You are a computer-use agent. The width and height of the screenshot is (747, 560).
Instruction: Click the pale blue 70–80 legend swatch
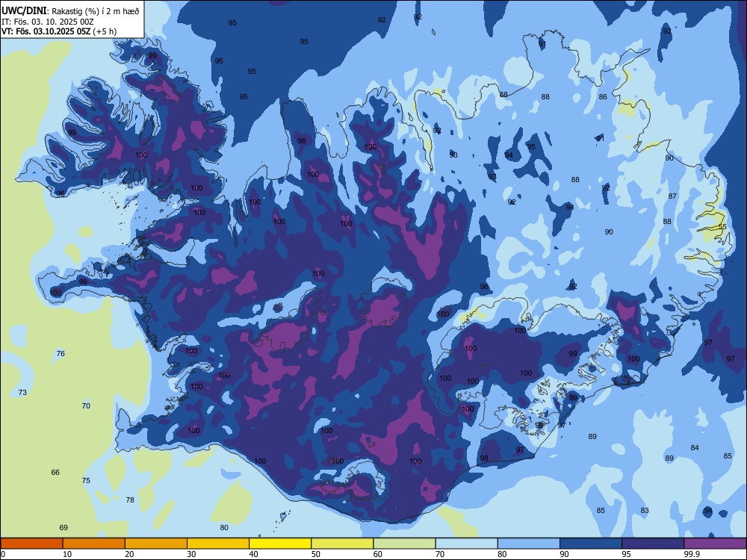[x=466, y=544]
